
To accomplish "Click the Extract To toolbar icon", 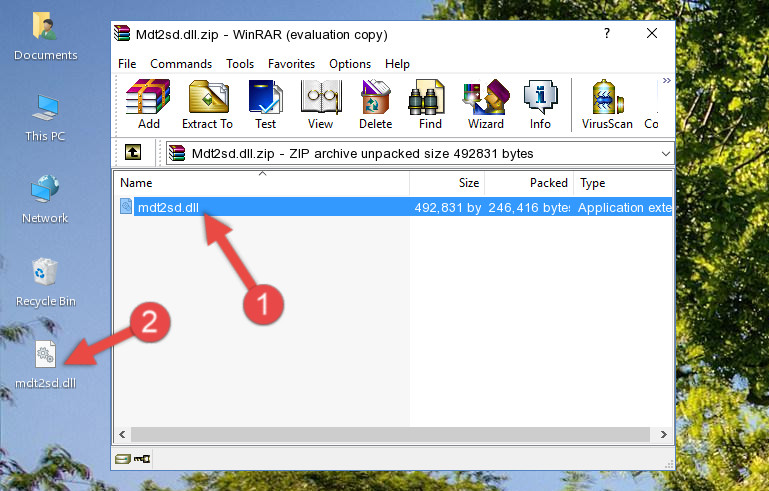I will 207,104.
